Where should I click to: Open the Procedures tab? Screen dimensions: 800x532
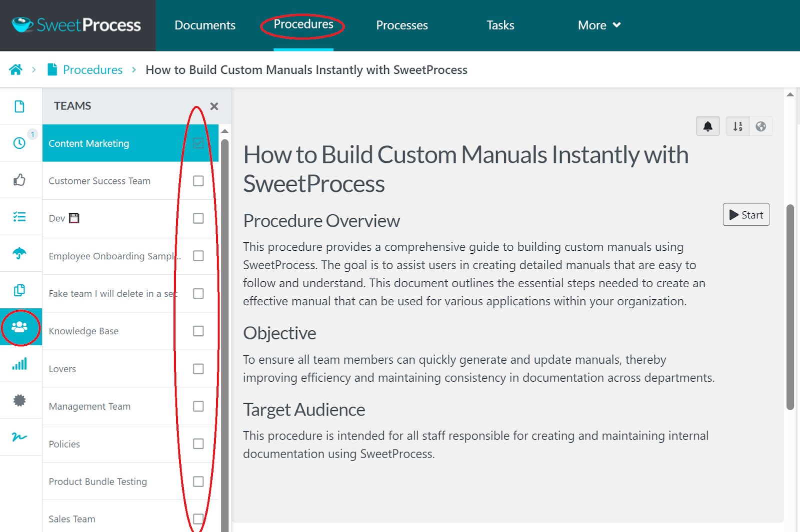303,24
